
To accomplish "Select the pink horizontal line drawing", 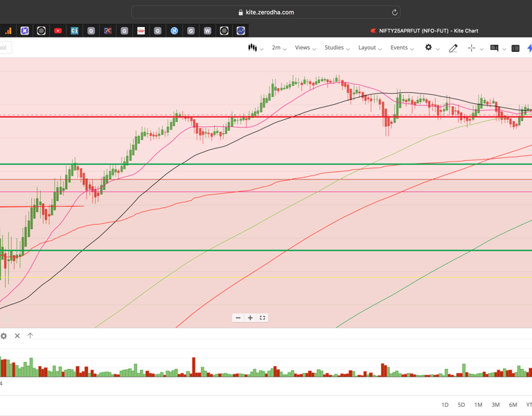I will tap(266, 192).
